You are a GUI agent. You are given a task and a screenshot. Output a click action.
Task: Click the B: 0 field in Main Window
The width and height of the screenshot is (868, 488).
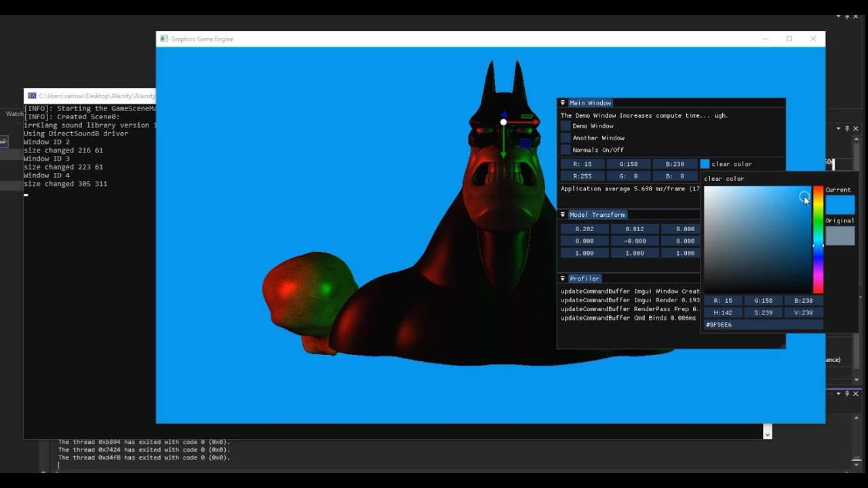coord(675,176)
